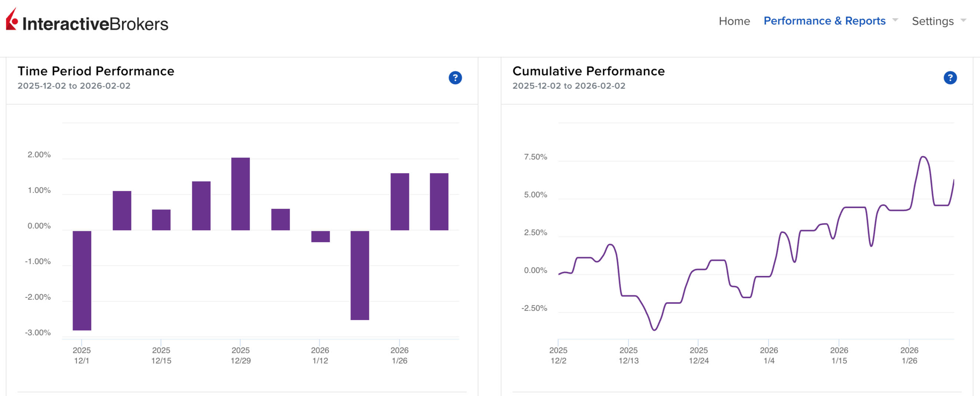
Task: Click the cumulative line peak after 1/26
Action: [923, 157]
